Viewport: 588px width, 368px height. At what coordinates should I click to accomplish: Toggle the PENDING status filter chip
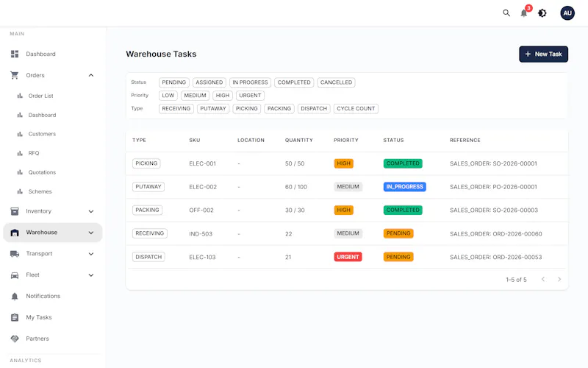coord(174,82)
